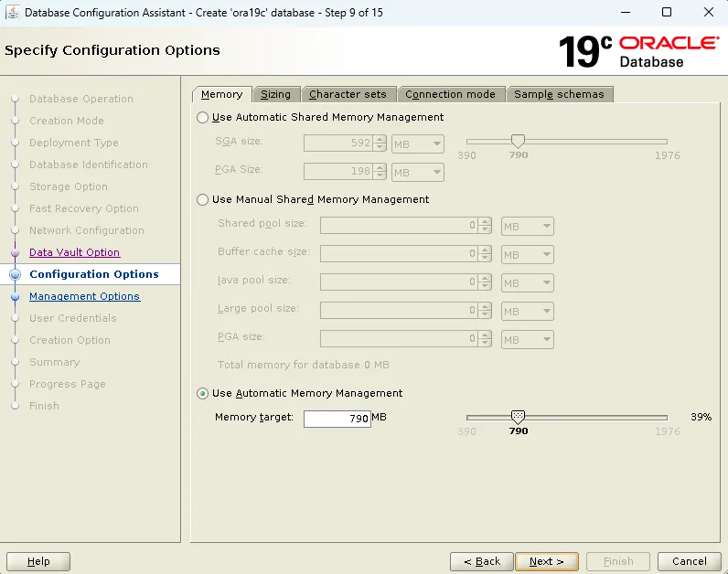Click the Deployment Type step
Screen dimensions: 728x574
pyautogui.click(x=74, y=143)
